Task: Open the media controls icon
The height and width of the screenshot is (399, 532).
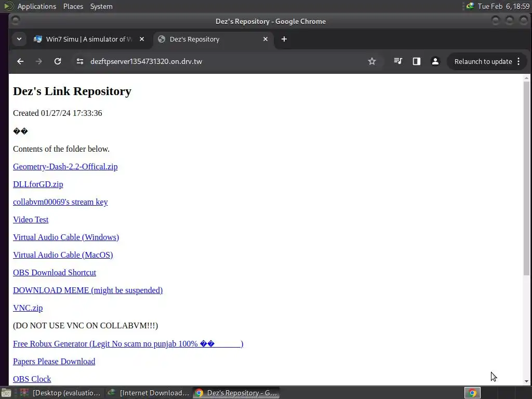Action: tap(398, 61)
